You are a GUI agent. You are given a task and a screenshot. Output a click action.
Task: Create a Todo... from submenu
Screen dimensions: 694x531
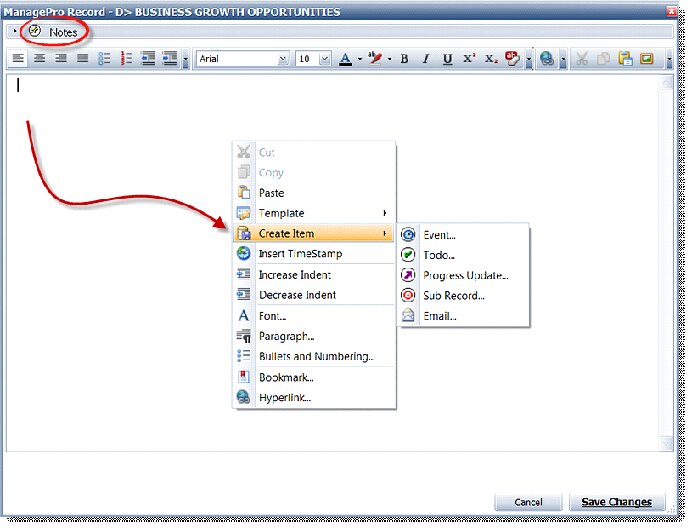click(x=463, y=255)
